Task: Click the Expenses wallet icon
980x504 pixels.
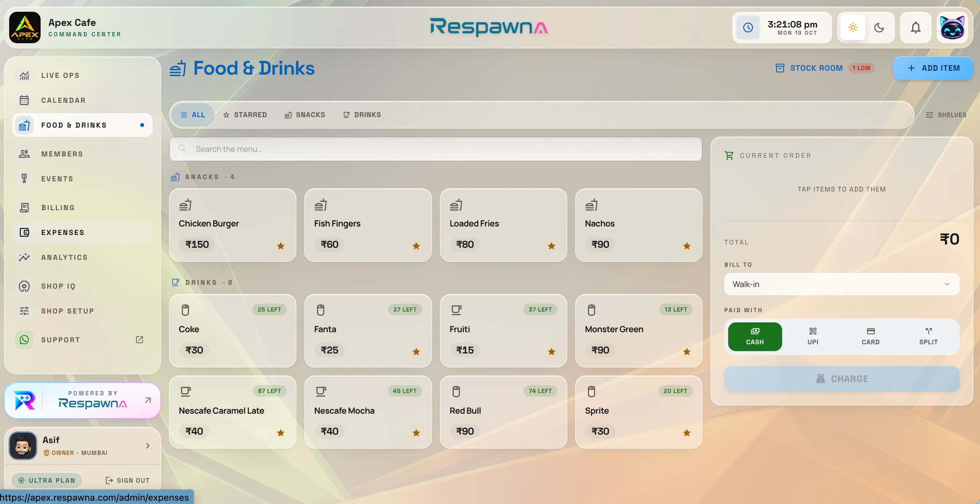Action: (24, 232)
